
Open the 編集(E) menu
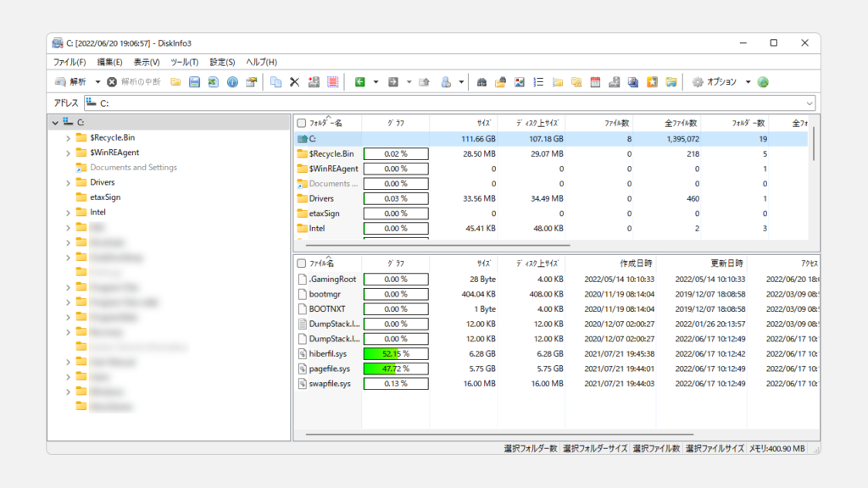click(109, 62)
